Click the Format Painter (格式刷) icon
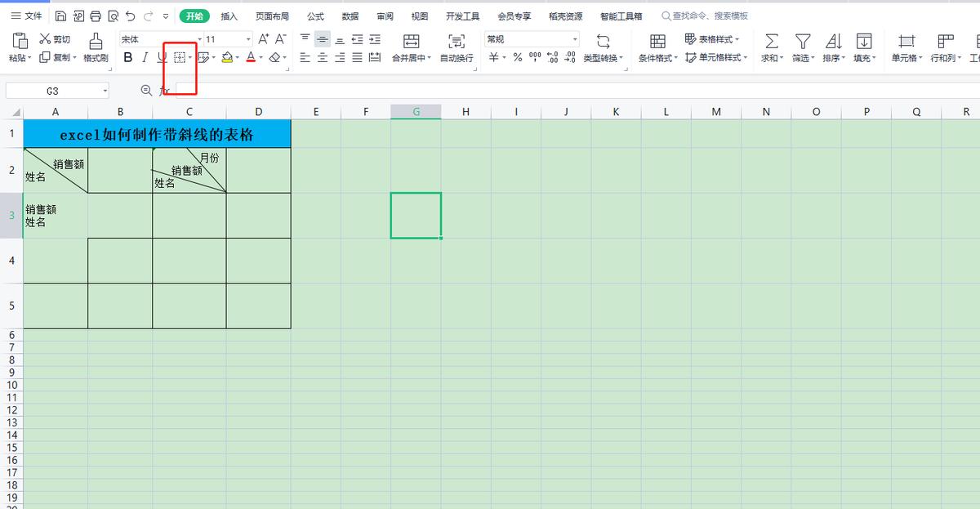The width and height of the screenshot is (980, 509). (96, 41)
